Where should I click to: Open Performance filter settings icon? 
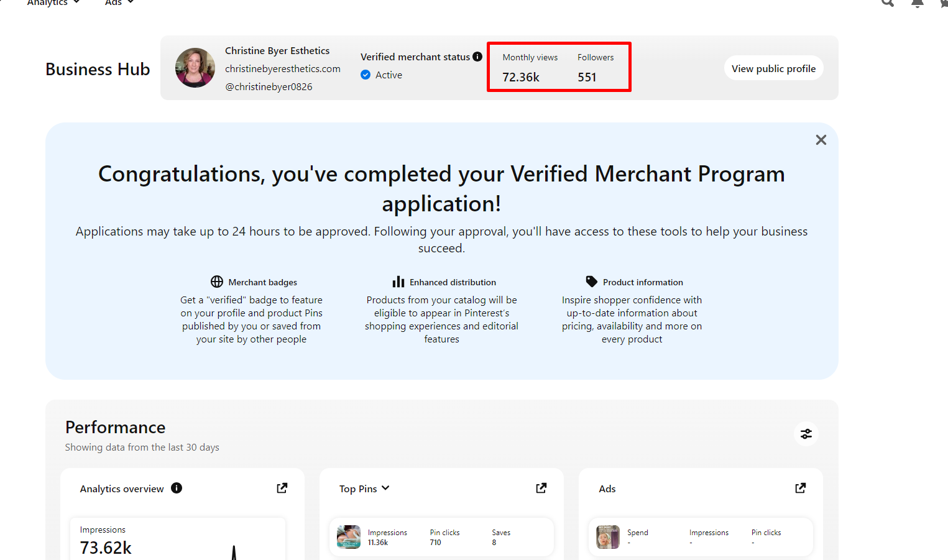point(806,434)
